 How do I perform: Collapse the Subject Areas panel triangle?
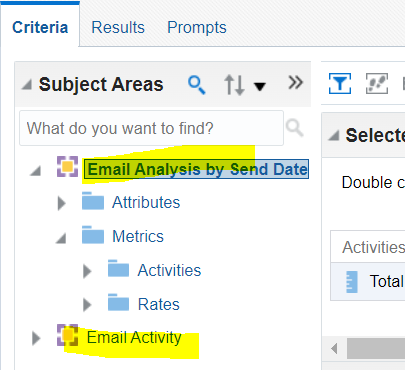tap(27, 84)
